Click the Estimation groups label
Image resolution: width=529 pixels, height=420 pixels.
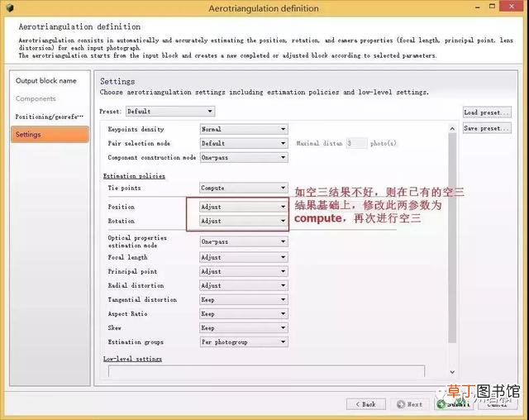point(136,342)
